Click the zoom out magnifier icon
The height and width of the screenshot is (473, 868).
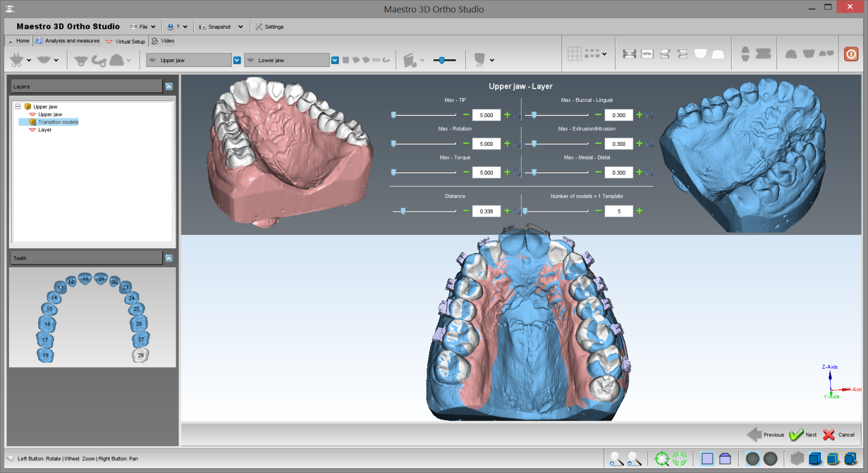click(634, 459)
